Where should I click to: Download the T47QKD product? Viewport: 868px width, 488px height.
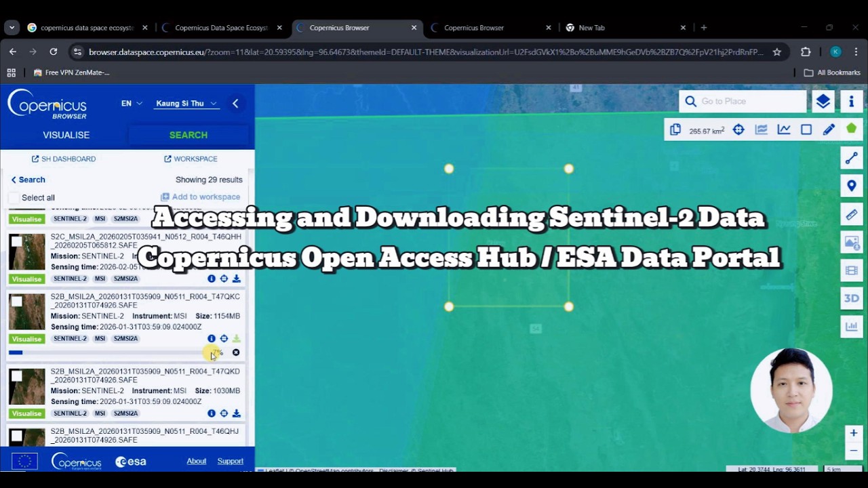pyautogui.click(x=236, y=413)
